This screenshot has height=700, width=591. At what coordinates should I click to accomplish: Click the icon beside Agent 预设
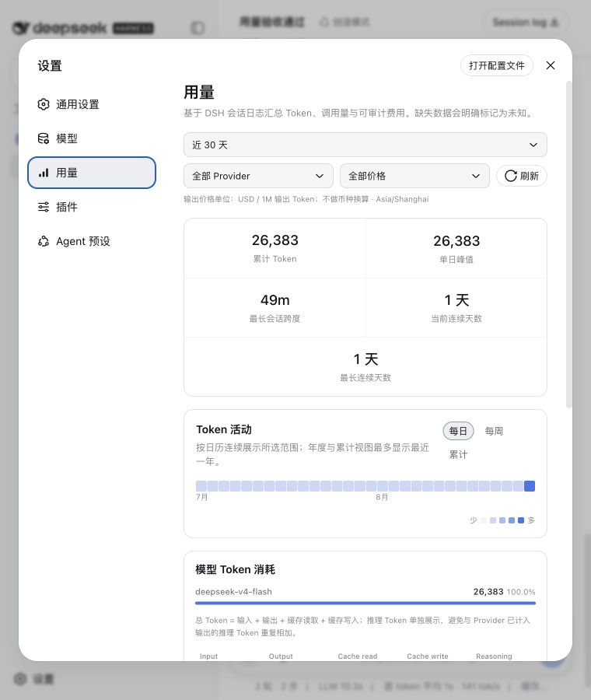44,241
